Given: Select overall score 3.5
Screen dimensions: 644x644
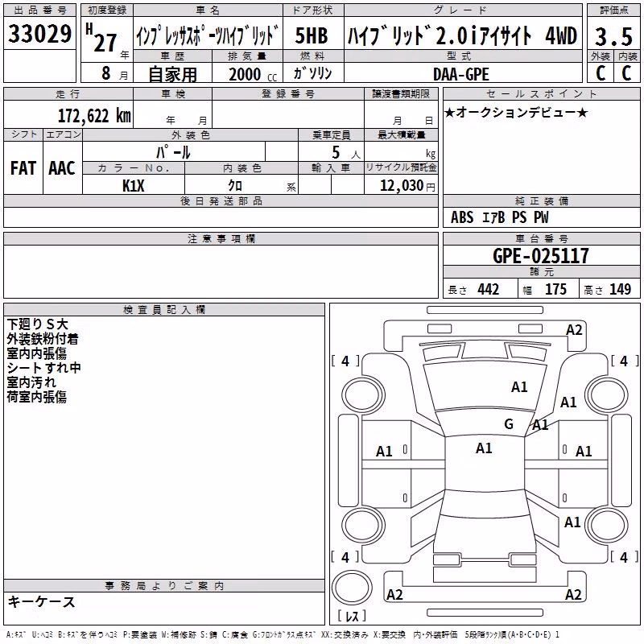Looking at the screenshot, I should click(x=613, y=37).
